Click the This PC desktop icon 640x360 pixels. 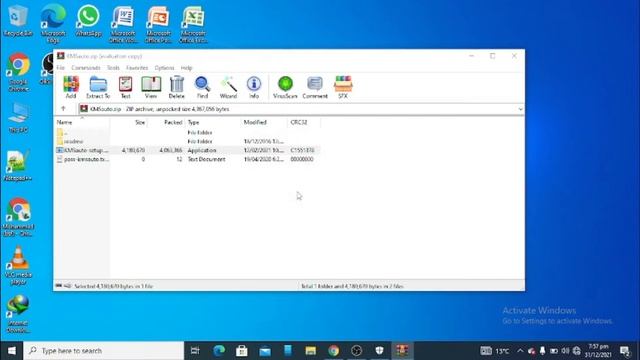point(18,118)
